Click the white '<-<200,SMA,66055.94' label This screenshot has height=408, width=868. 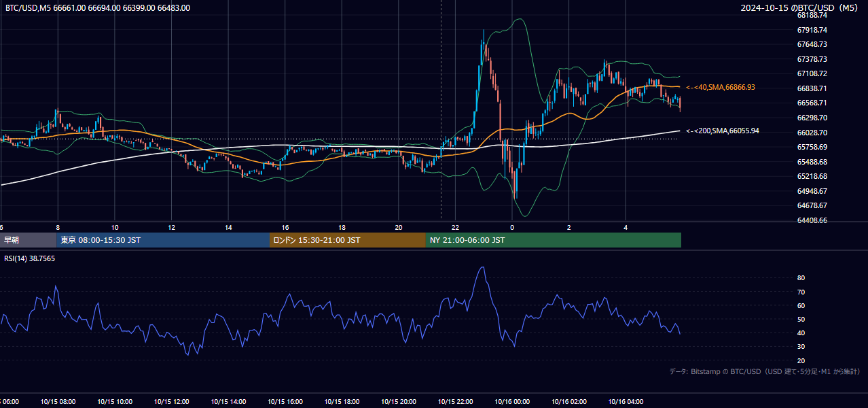723,131
